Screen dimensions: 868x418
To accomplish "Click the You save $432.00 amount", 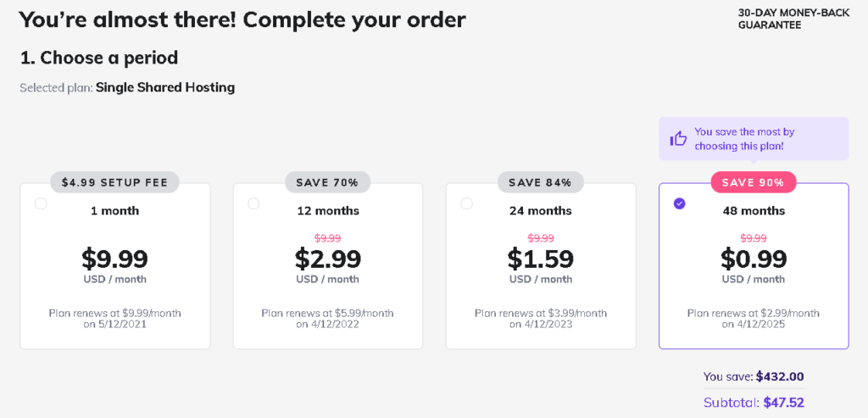I will pyautogui.click(x=780, y=377).
